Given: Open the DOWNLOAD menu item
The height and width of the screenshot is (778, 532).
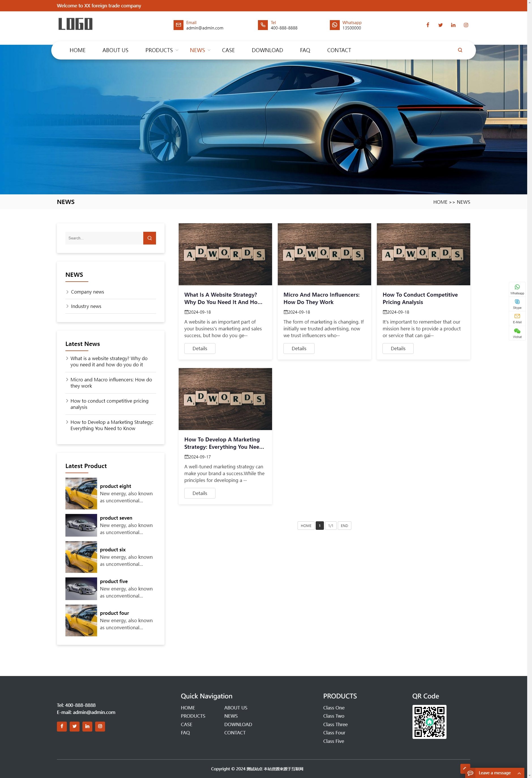Looking at the screenshot, I should (267, 50).
